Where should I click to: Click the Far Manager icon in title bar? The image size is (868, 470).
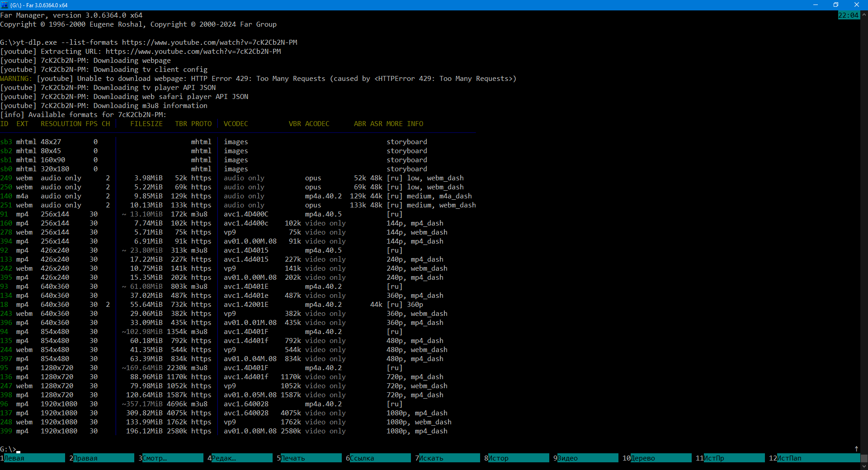[5, 5]
